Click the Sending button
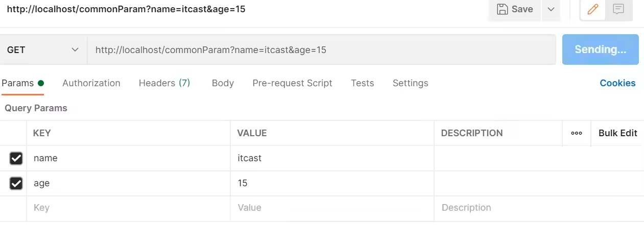The width and height of the screenshot is (644, 226). coord(601,49)
